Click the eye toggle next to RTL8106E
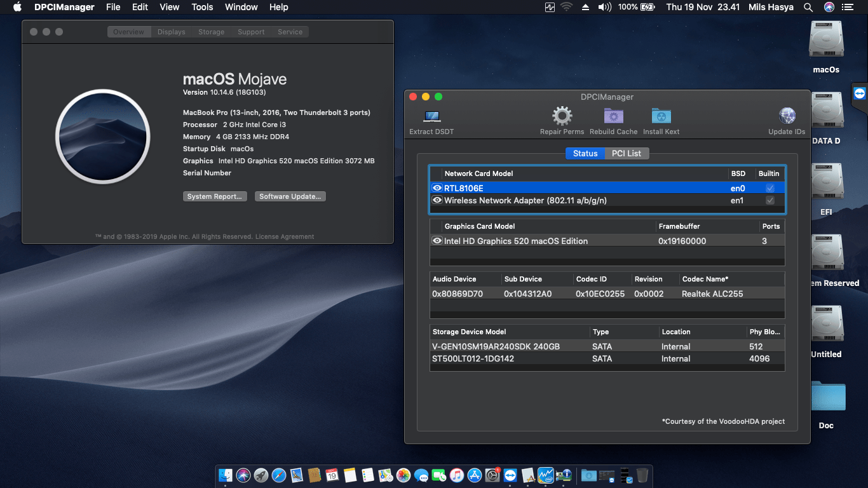The image size is (868, 488). [437, 187]
